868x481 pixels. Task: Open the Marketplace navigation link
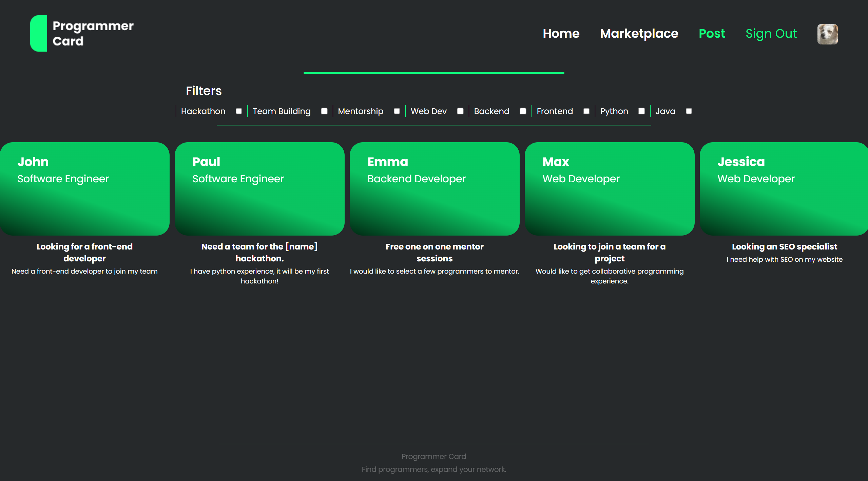pyautogui.click(x=639, y=33)
